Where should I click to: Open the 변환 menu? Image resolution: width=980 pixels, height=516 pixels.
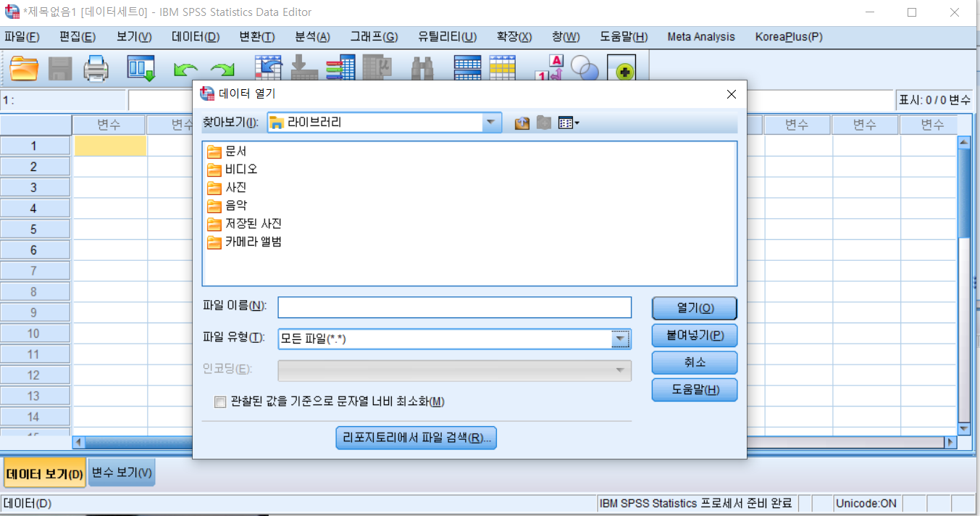click(x=257, y=37)
